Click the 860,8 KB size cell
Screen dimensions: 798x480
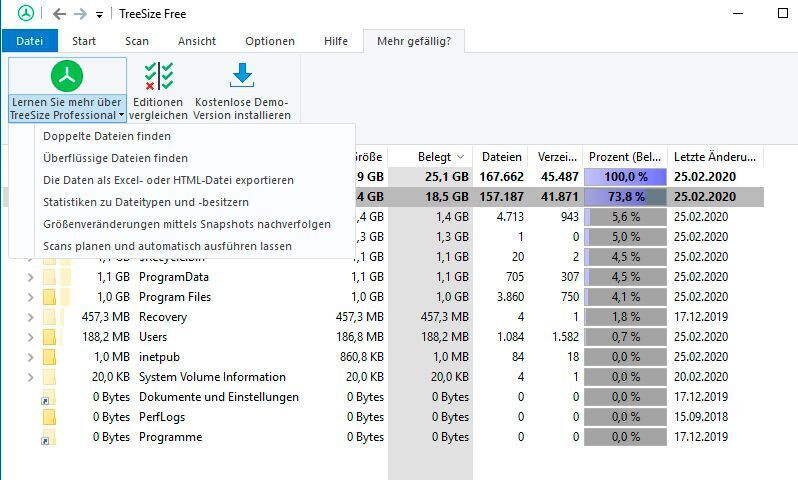[362, 357]
